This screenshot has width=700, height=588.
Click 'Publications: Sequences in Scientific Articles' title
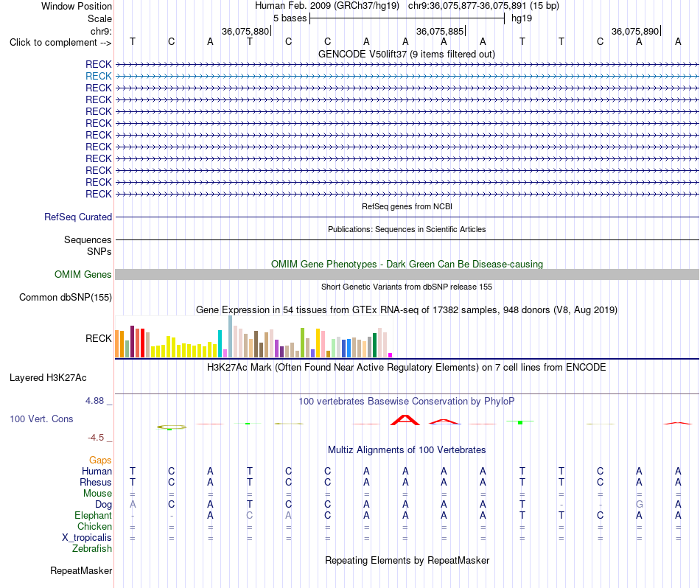pos(407,229)
